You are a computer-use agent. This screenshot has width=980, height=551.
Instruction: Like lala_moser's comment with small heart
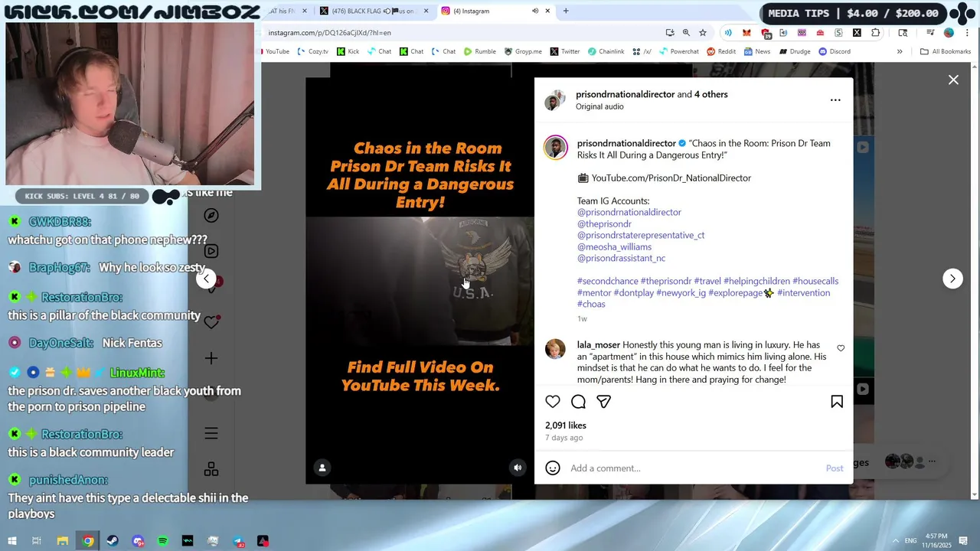click(x=841, y=348)
